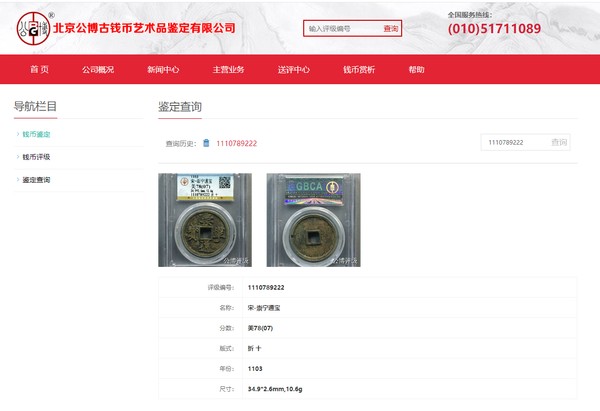The height and width of the screenshot is (411, 600).
Task: Click the 导航栏目 sidebar heading
Action: (35, 106)
